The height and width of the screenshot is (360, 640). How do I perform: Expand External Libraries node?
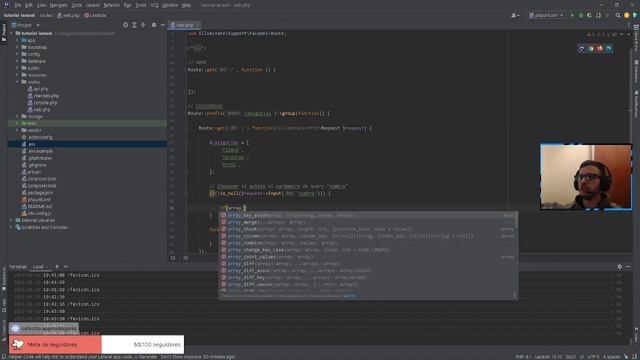11,220
